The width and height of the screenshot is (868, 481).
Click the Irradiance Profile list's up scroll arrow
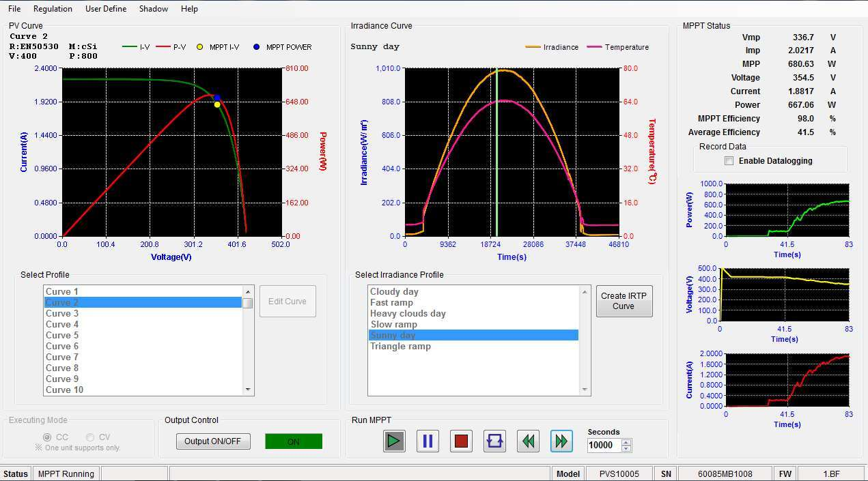[x=585, y=291]
